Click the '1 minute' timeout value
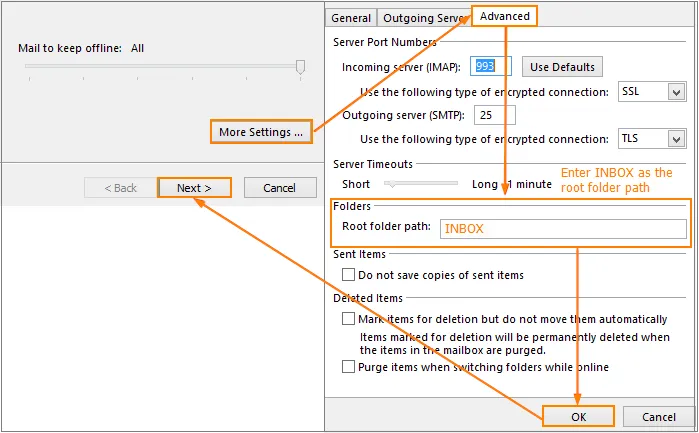 click(530, 184)
